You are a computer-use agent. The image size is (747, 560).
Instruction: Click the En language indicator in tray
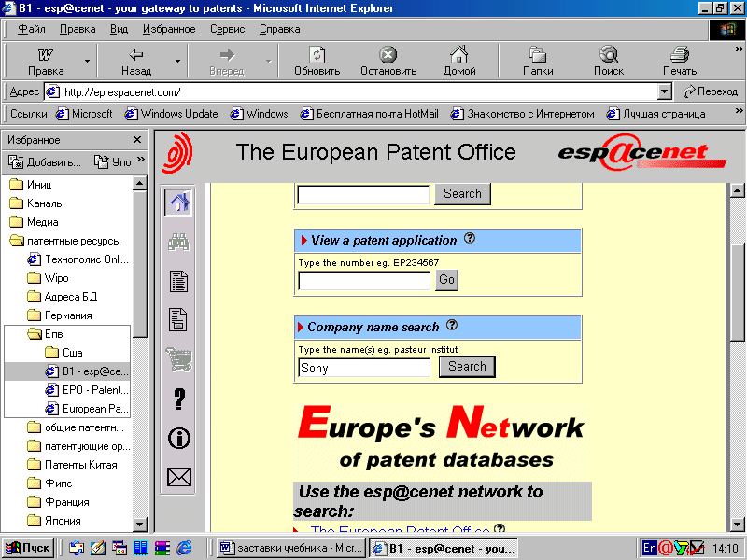pyautogui.click(x=649, y=548)
